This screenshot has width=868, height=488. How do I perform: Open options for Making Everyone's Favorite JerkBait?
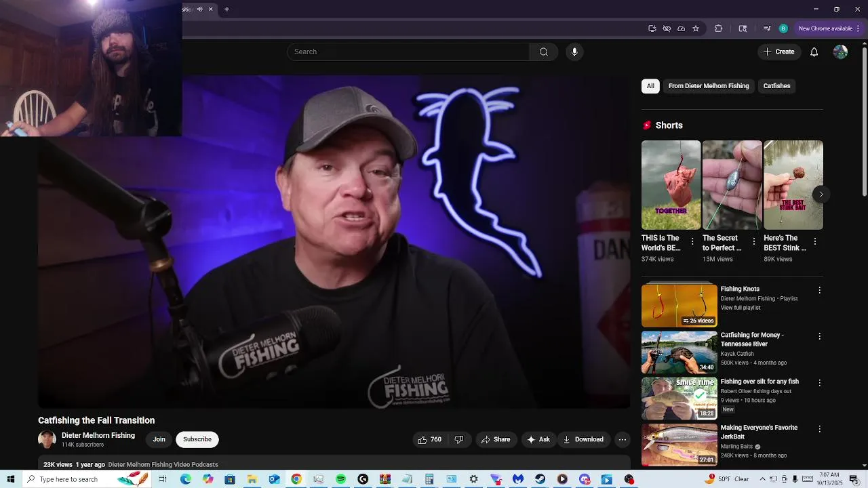coord(819,429)
